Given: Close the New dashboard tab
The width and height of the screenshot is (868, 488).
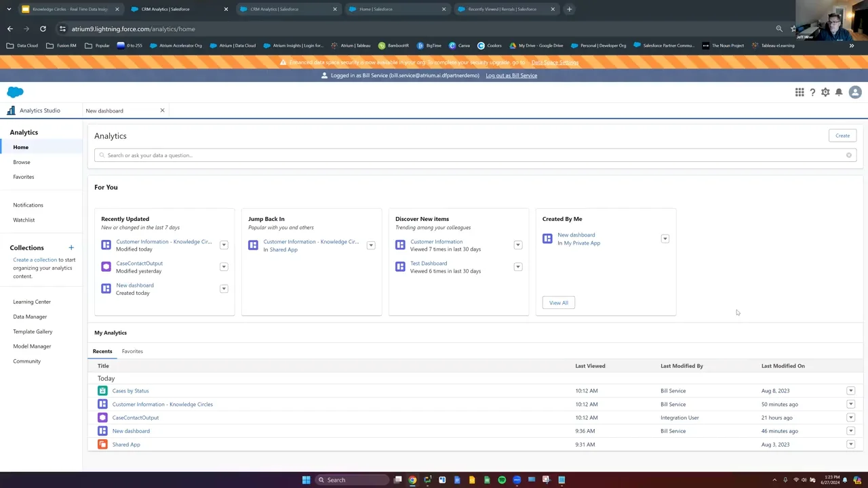Looking at the screenshot, I should (x=162, y=110).
